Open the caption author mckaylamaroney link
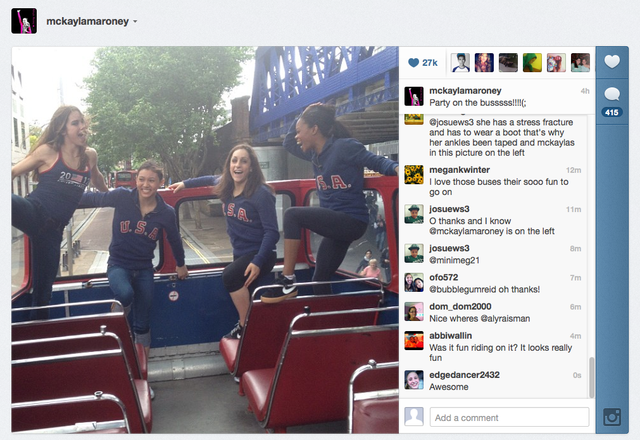The height and width of the screenshot is (440, 640). pyautogui.click(x=465, y=91)
